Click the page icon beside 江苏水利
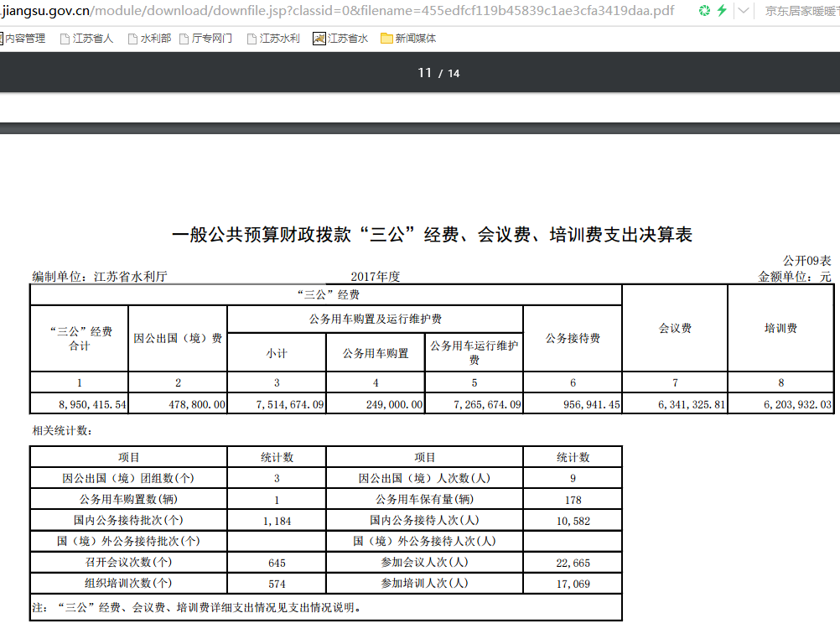The image size is (840, 634). click(x=251, y=39)
